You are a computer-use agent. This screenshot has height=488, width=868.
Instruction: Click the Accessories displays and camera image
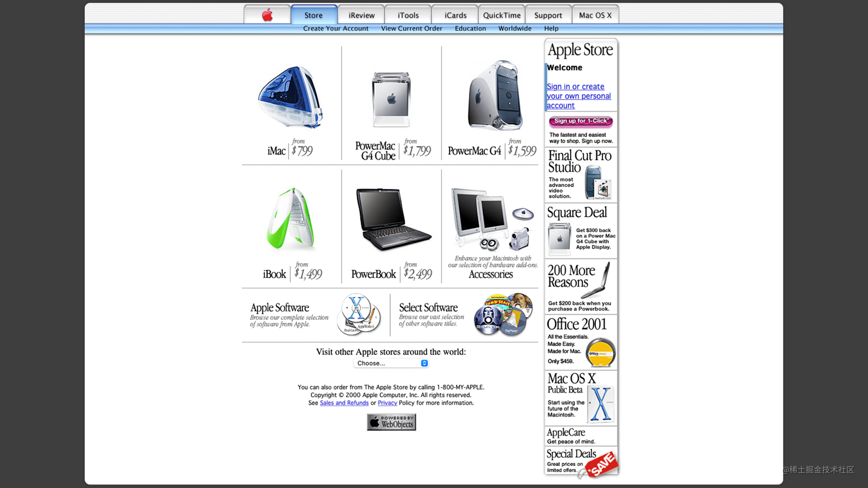click(493, 220)
